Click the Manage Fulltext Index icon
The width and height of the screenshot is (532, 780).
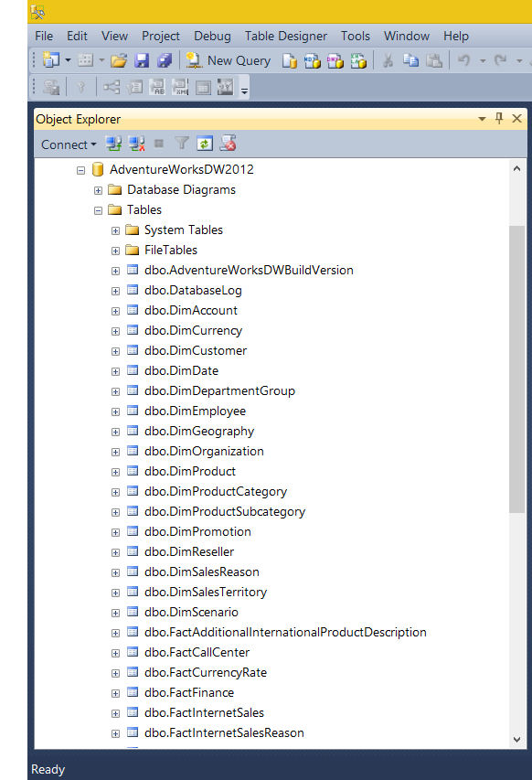[157, 88]
